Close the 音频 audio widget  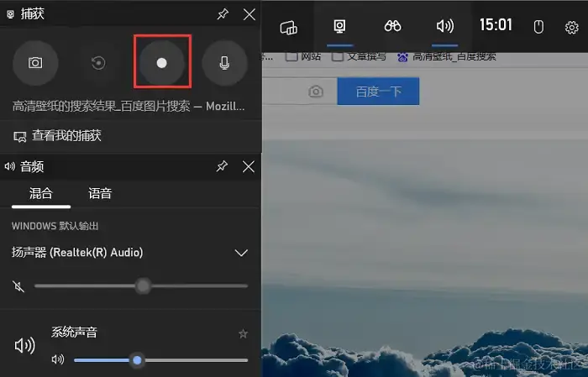point(249,166)
